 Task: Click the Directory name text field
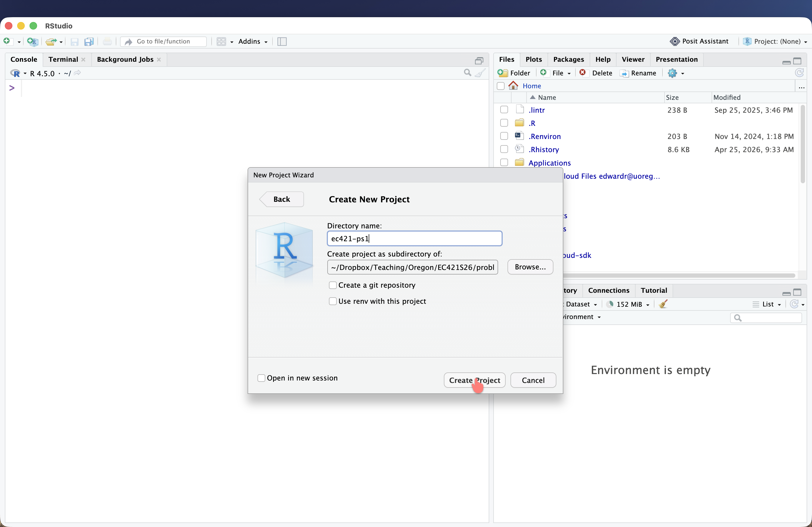tap(414, 239)
